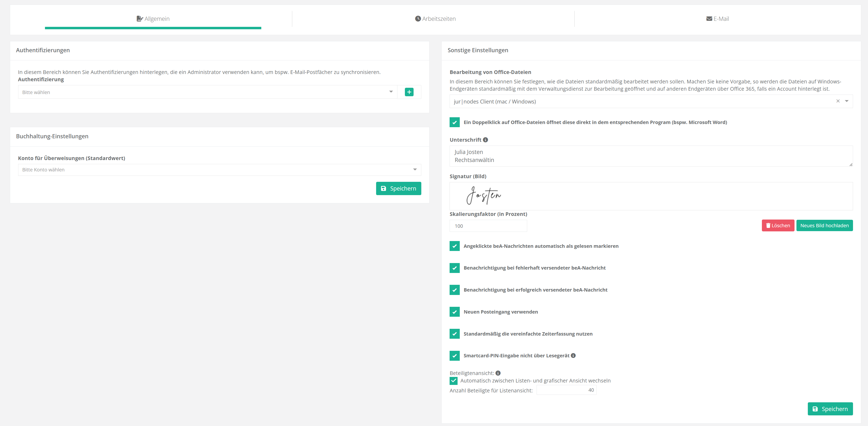The height and width of the screenshot is (426, 868).
Task: Expand Konto für Überweisungen dropdown
Action: (x=219, y=170)
